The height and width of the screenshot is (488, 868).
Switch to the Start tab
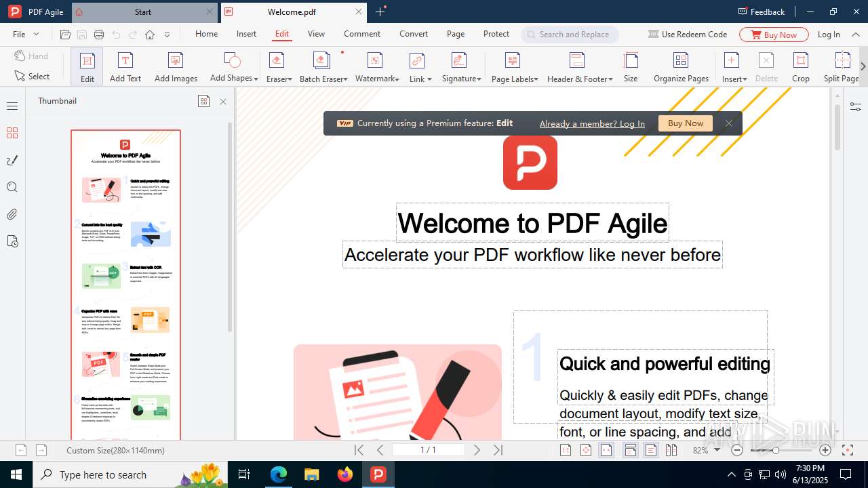(x=143, y=12)
